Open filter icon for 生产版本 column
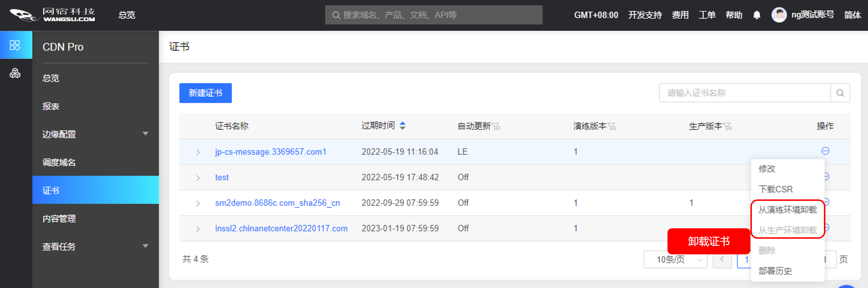This screenshot has width=868, height=288. pyautogui.click(x=728, y=126)
